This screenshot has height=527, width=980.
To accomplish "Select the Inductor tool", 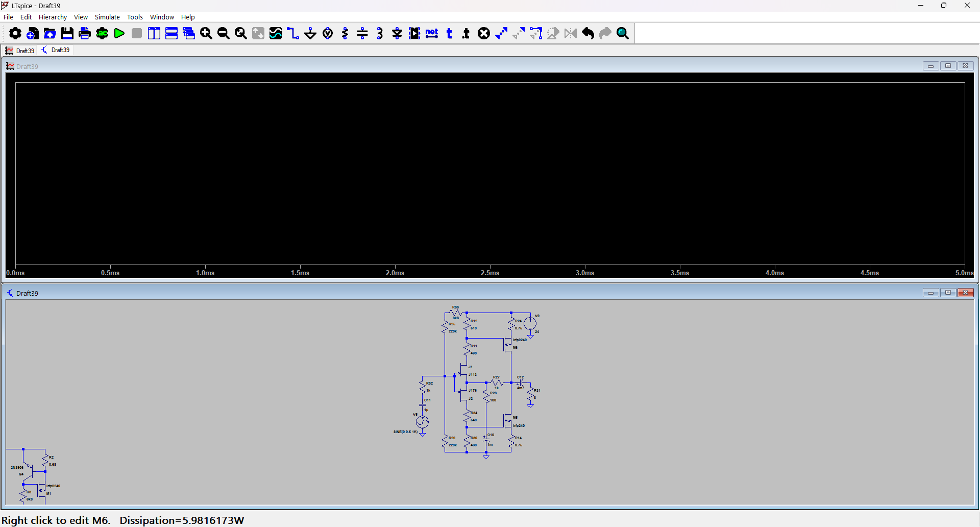I will click(380, 34).
